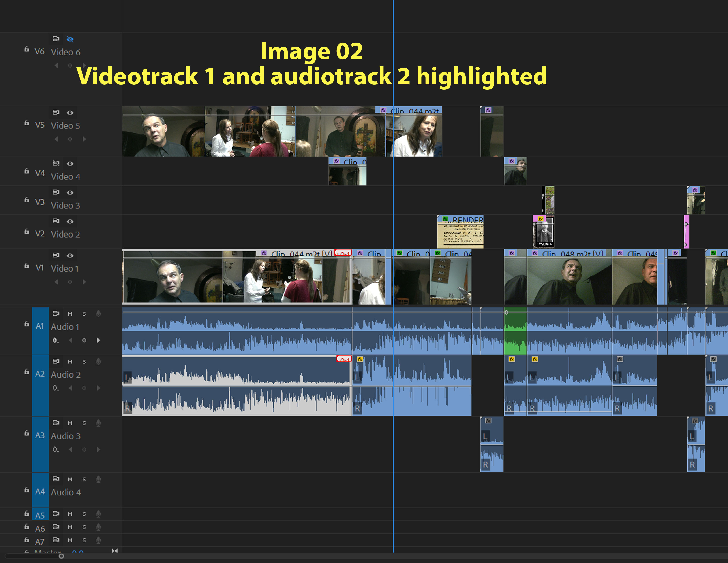Show the hidden Video 6 track output

70,39
